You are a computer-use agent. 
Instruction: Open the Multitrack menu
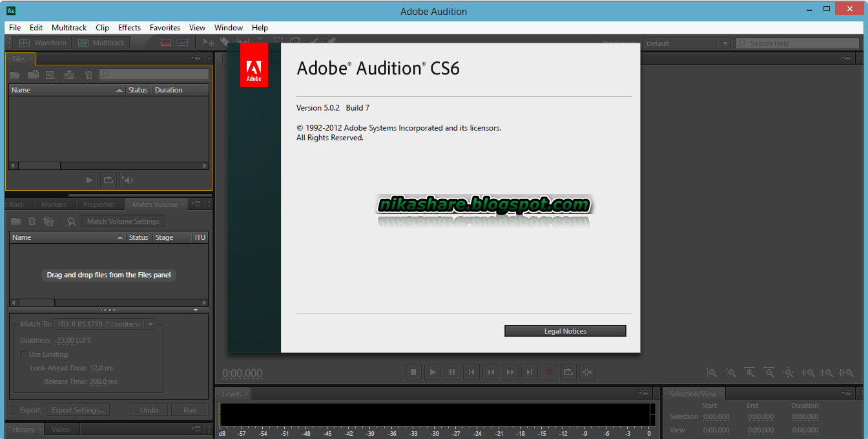pos(68,28)
